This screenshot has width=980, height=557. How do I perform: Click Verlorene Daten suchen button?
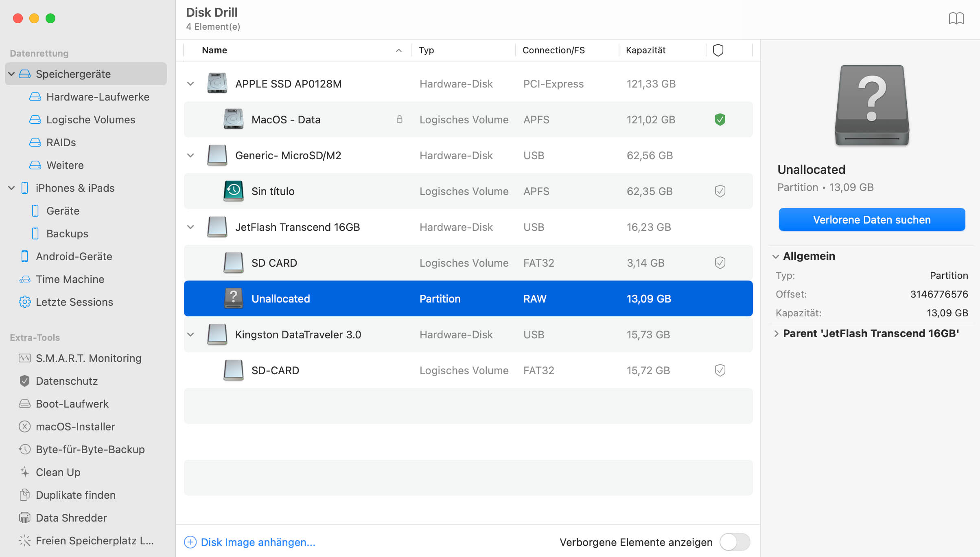coord(872,220)
